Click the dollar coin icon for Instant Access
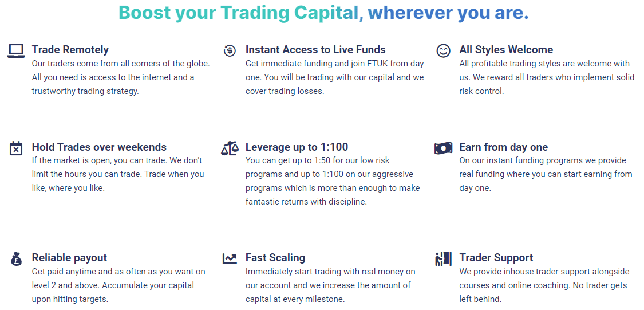 coord(230,50)
